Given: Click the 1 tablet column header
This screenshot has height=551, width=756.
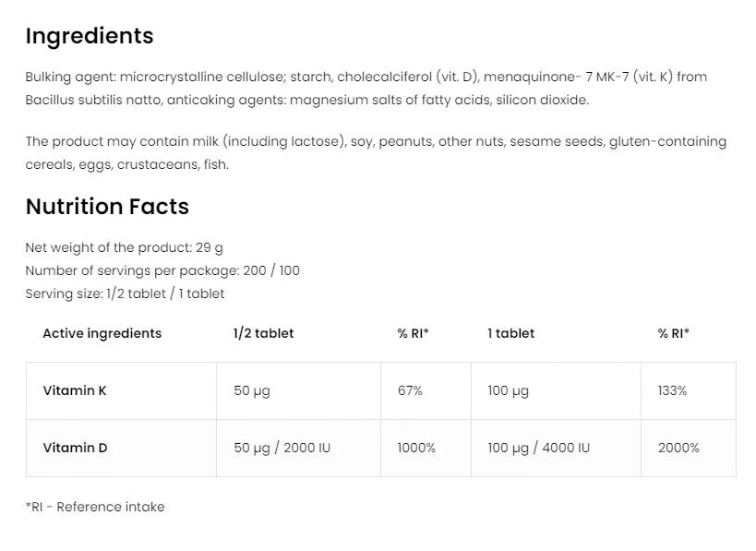Looking at the screenshot, I should point(511,333).
